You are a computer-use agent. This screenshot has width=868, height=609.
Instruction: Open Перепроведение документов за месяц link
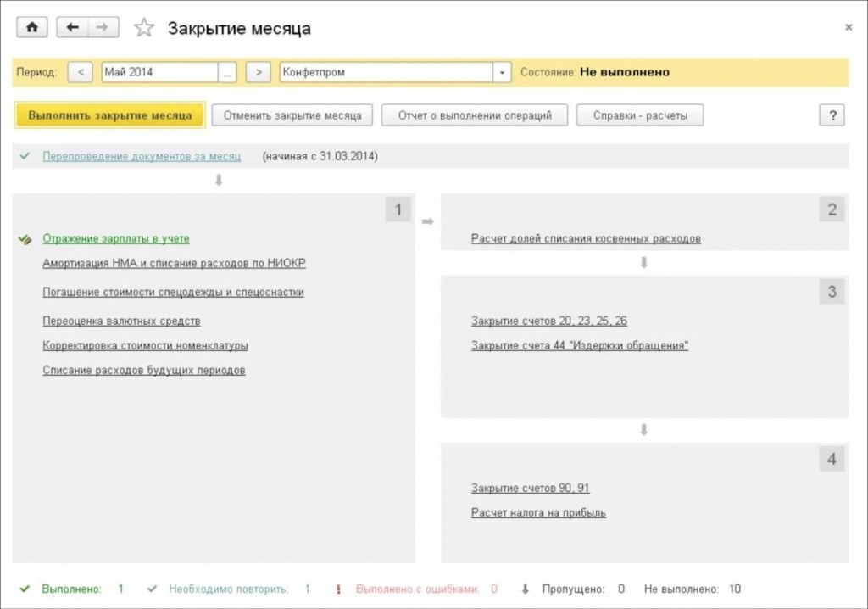pyautogui.click(x=142, y=156)
